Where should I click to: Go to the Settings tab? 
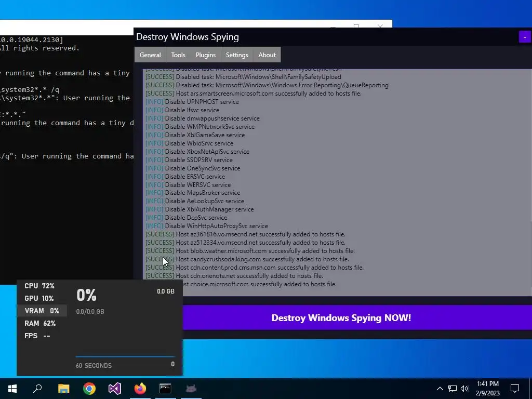pos(237,55)
